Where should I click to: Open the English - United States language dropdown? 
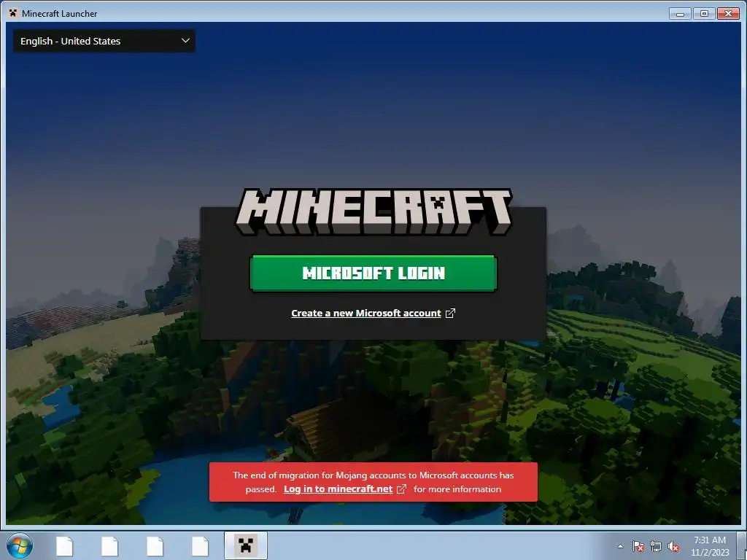click(x=104, y=41)
